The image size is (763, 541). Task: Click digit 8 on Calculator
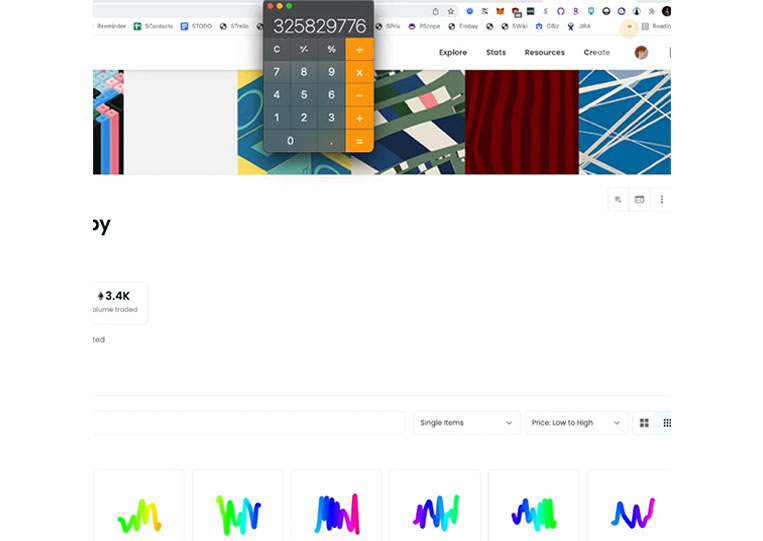click(304, 72)
